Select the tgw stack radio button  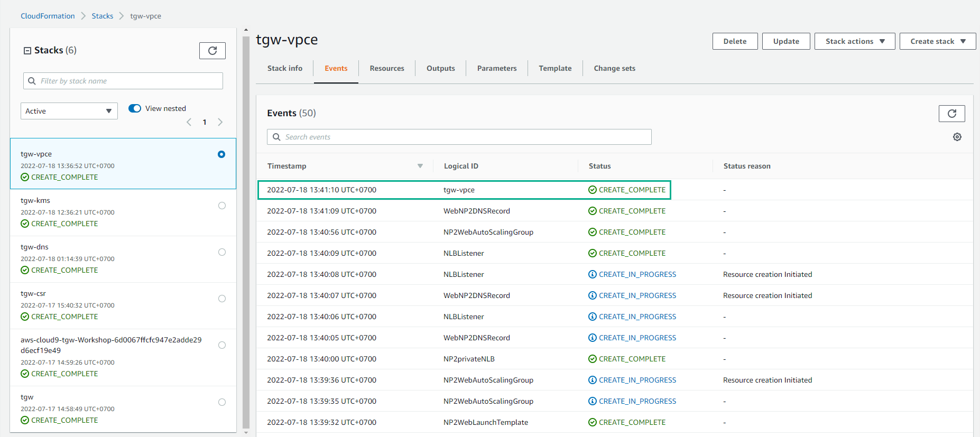222,402
